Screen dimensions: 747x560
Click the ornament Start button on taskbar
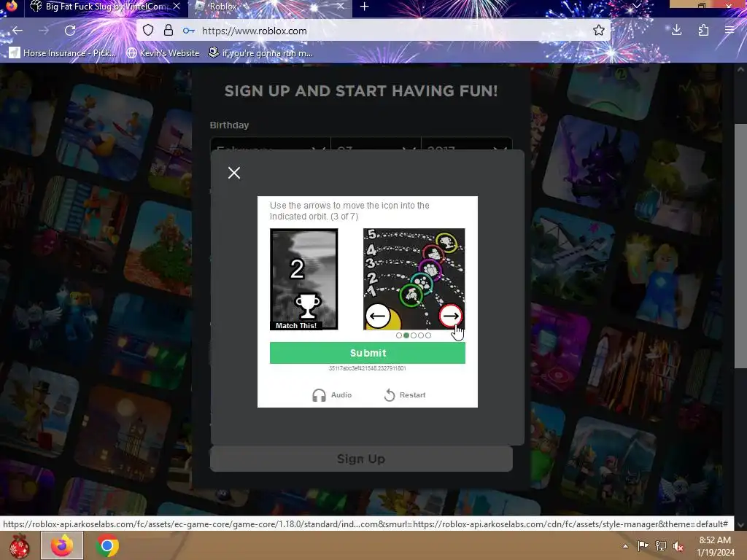(19, 545)
